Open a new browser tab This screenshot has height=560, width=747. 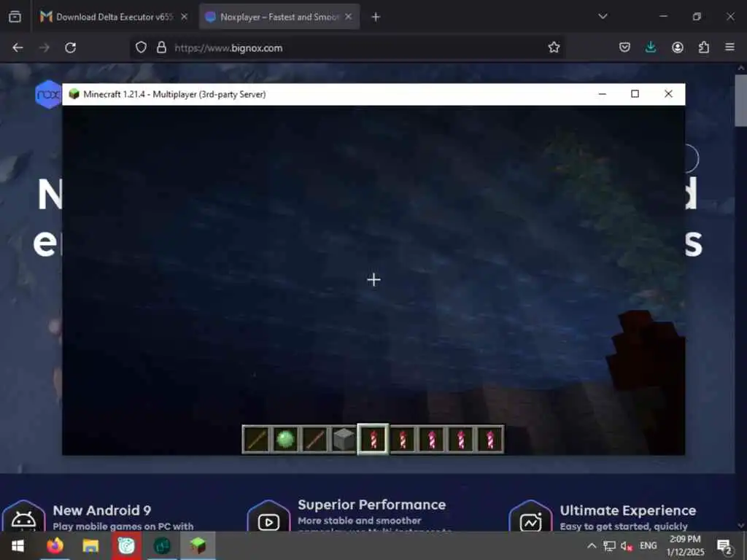tap(376, 17)
